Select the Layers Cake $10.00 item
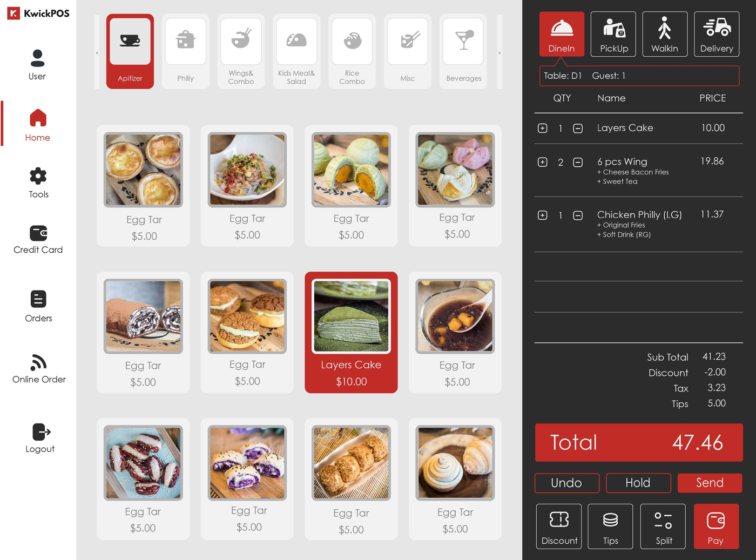 pyautogui.click(x=351, y=332)
